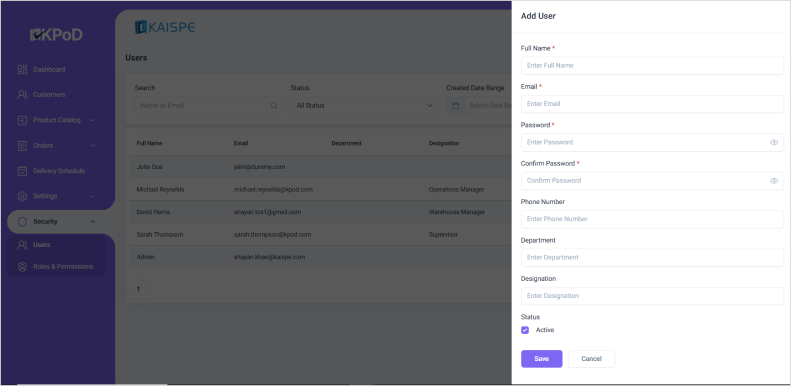Save the new user

point(541,359)
